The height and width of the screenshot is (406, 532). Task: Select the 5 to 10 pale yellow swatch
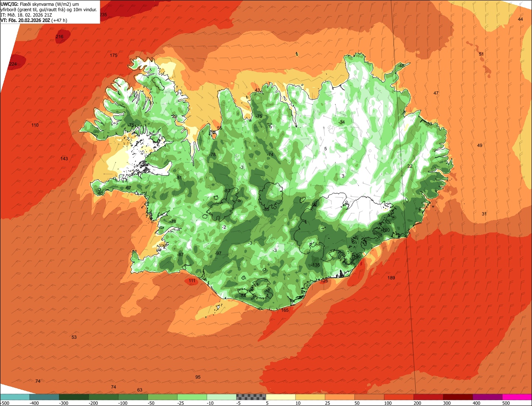coord(281,397)
